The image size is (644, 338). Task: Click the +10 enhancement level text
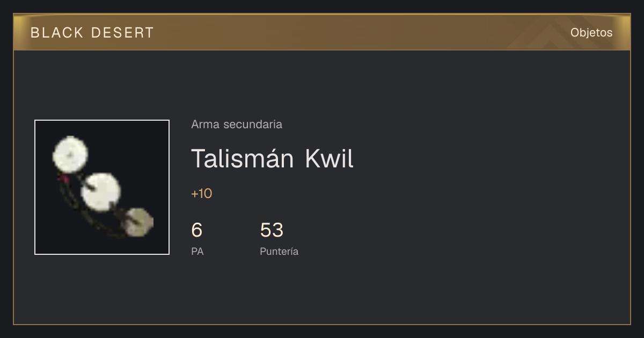(x=202, y=194)
